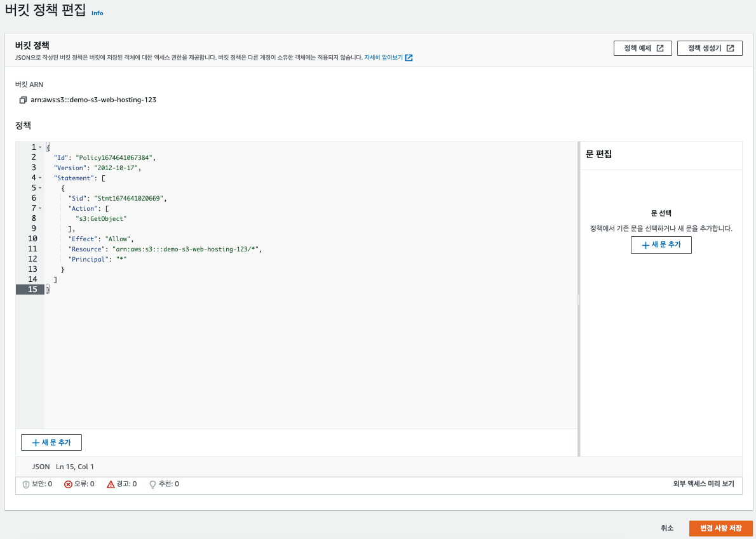The width and height of the screenshot is (756, 539).
Task: Open the Info link beside page title
Action: tap(97, 13)
